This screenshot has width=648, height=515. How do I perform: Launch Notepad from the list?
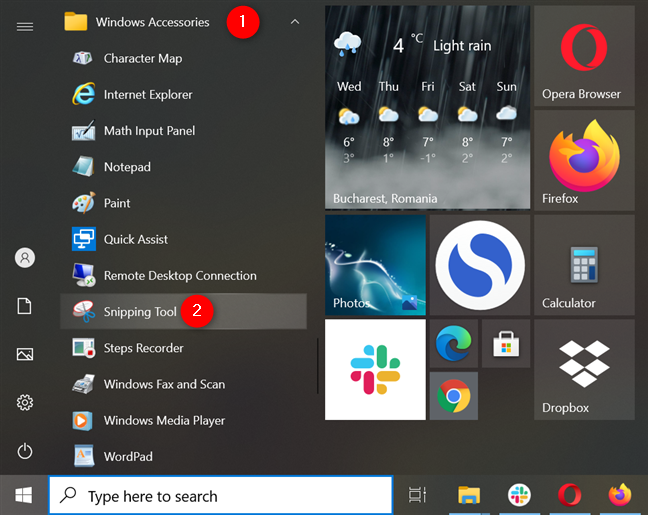pyautogui.click(x=183, y=167)
